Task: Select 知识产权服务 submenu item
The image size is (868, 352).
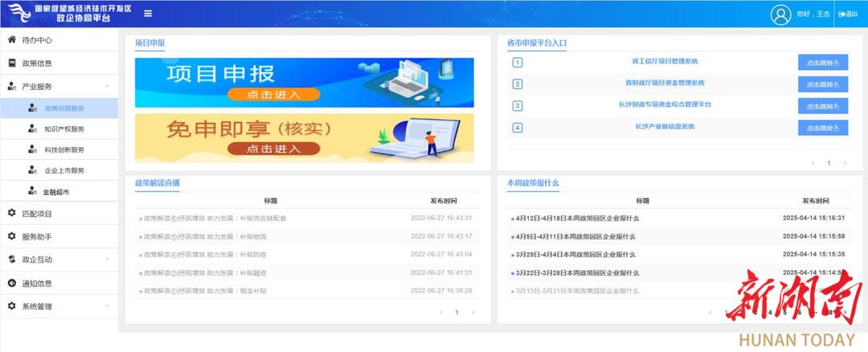Action: click(x=64, y=129)
